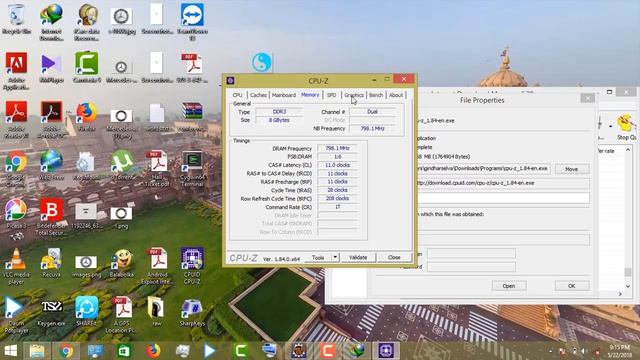Click the DRAM Frequency value 798.1 MHz
This screenshot has width=640, height=360.
(x=337, y=148)
